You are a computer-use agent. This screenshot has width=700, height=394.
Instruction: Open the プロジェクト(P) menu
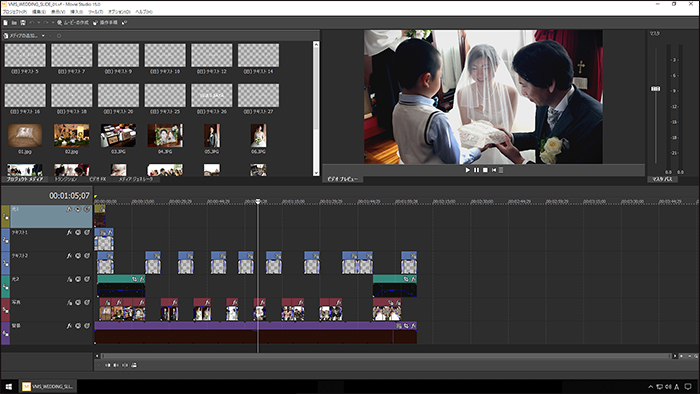(14, 12)
